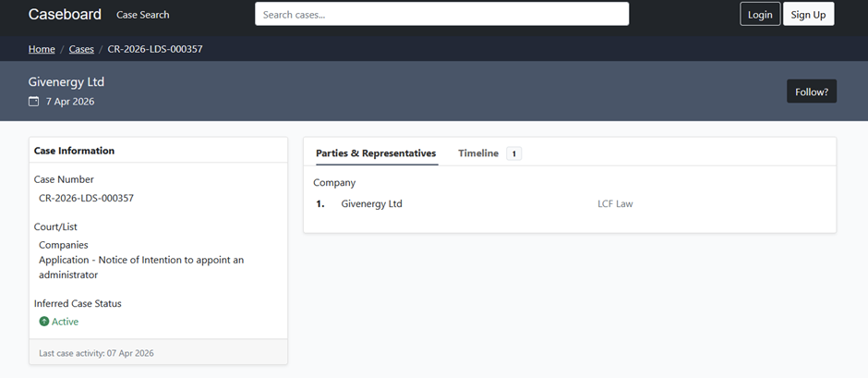
Task: Click the case number in Case Information
Action: click(x=86, y=198)
